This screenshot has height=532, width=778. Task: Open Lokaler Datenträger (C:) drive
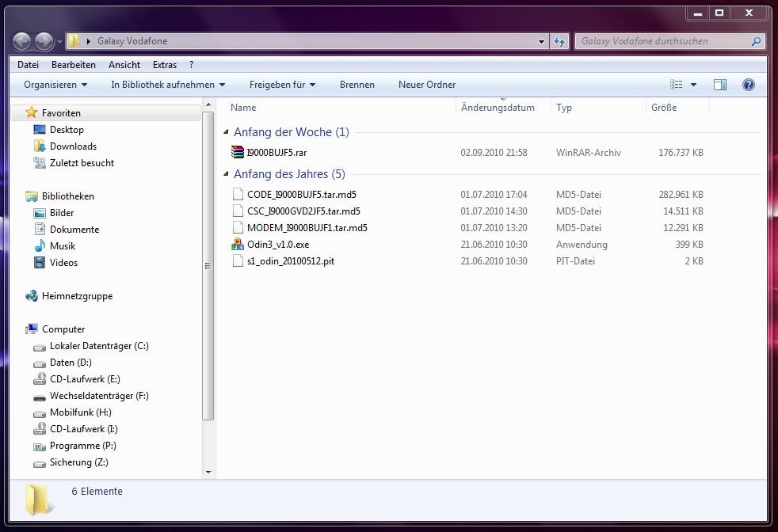(x=99, y=346)
